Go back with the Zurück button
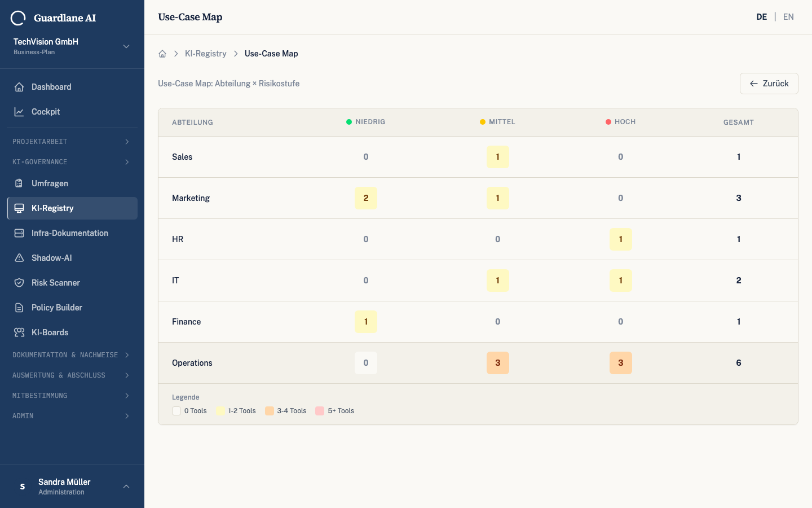 coord(769,84)
